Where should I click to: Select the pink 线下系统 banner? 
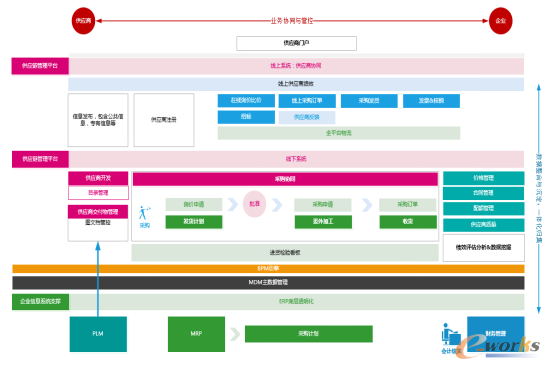pyautogui.click(x=296, y=159)
